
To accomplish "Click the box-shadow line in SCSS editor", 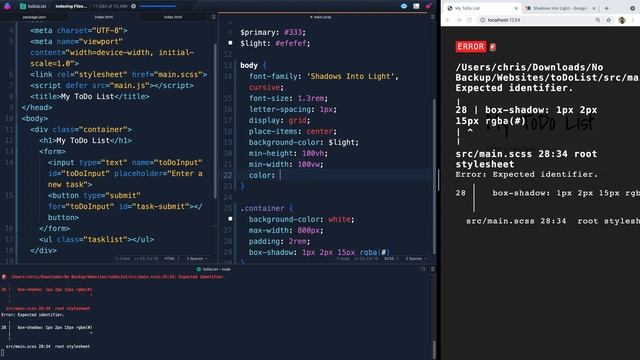I will pyautogui.click(x=319, y=252).
